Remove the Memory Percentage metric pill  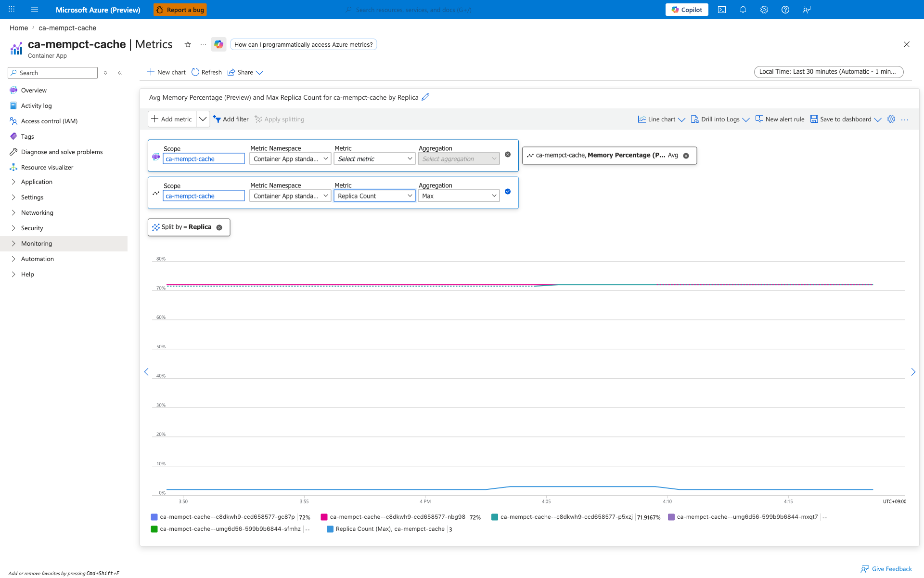point(686,156)
